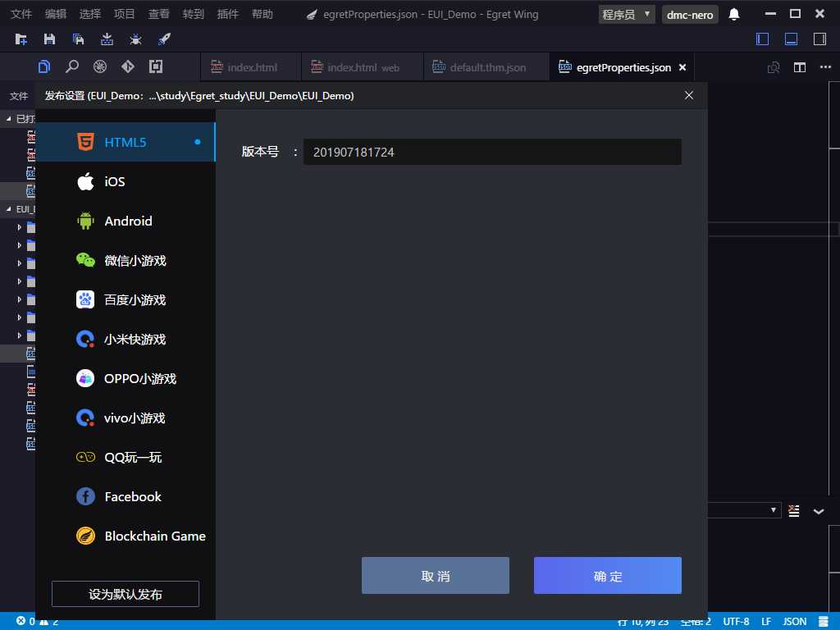
Task: Select QQ玩一玩 publish platform
Action: coord(126,457)
